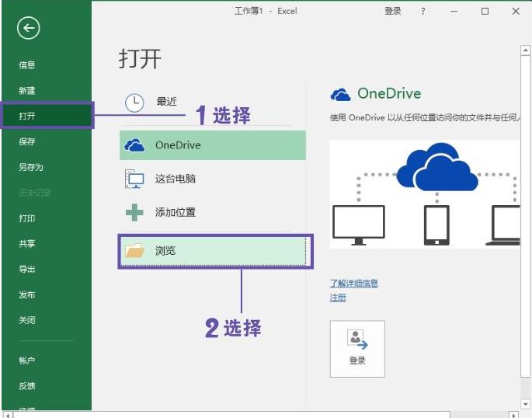This screenshot has width=532, height=418.
Task: Click the horizontal scrollbar right arrow
Action: point(513,415)
